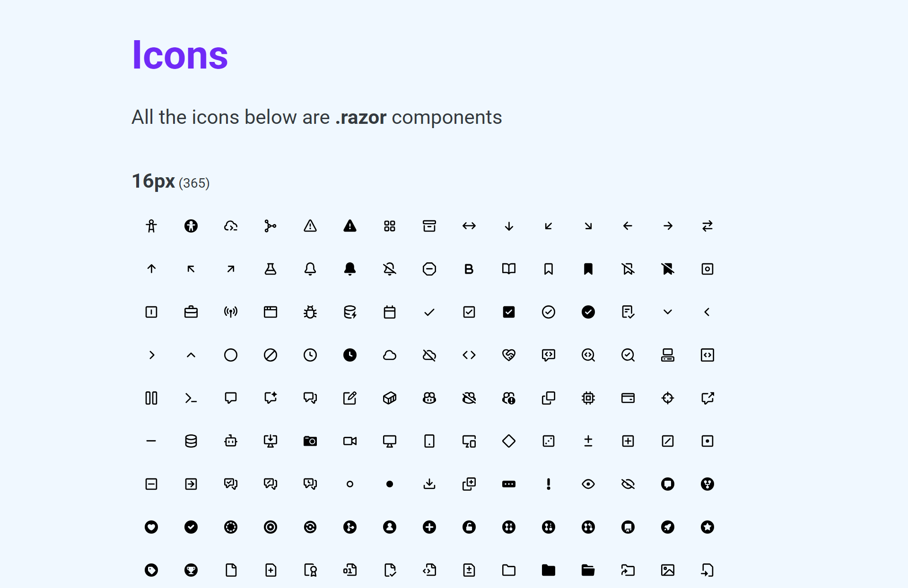Click the open book icon
Viewport: 908px width, 588px height.
tap(508, 269)
